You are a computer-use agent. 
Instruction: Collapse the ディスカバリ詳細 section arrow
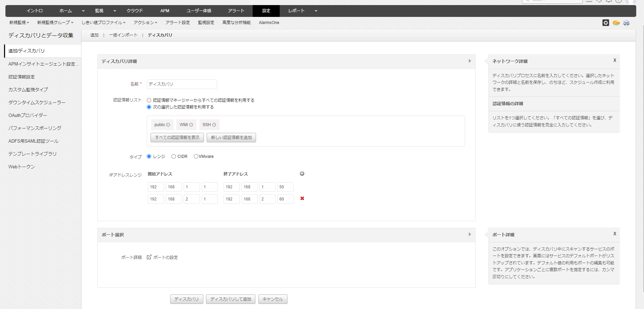point(469,61)
